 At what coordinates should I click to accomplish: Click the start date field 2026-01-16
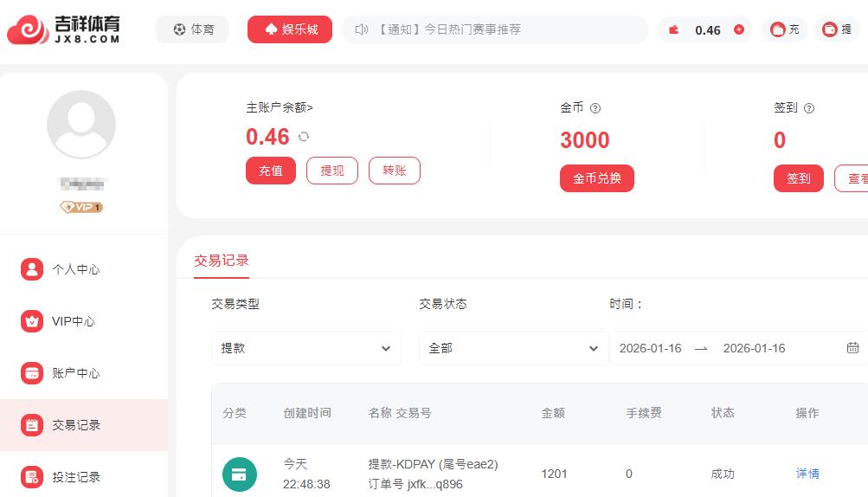click(x=651, y=348)
